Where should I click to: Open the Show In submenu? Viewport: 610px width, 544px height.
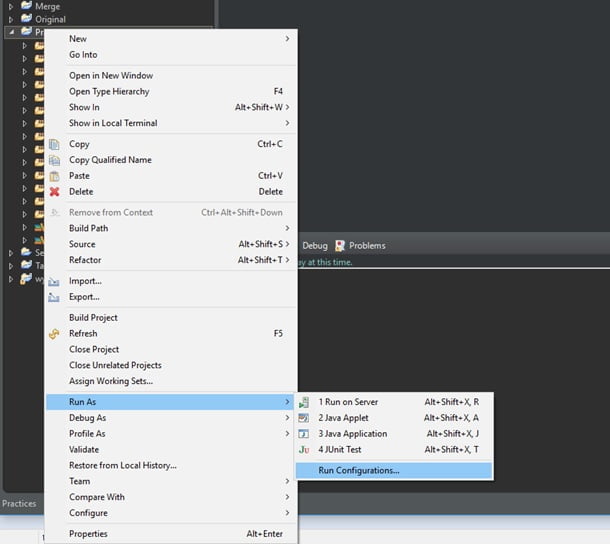(171, 107)
